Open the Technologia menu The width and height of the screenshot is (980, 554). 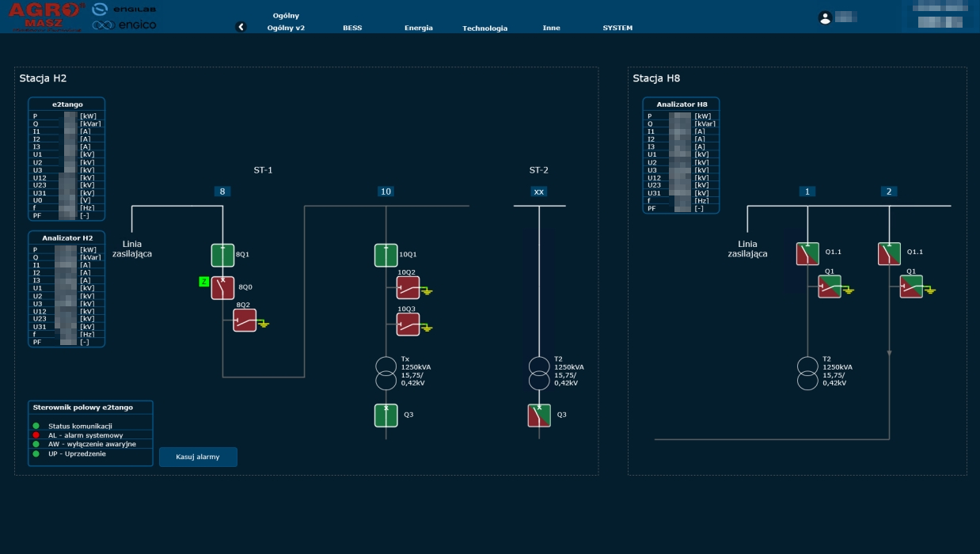click(x=484, y=28)
